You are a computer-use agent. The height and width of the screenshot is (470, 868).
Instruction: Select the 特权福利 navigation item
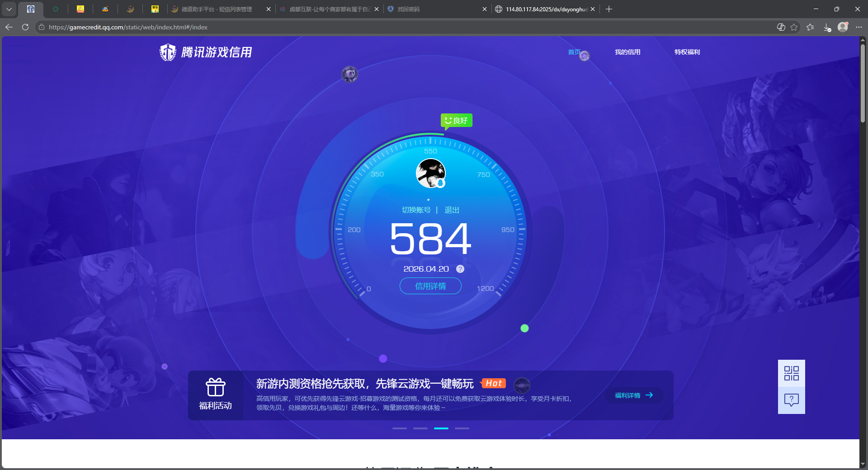tap(687, 52)
